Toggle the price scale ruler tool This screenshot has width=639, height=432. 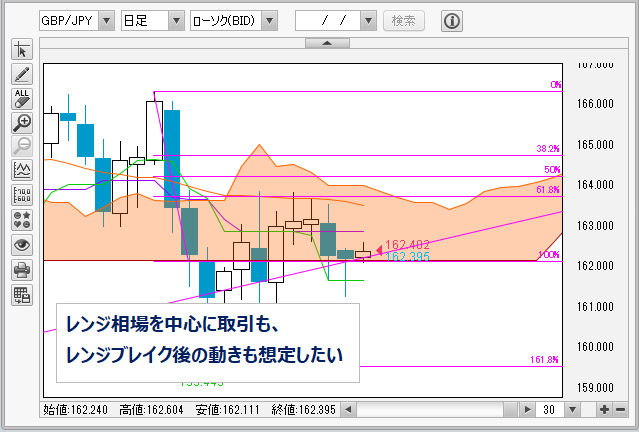(22, 195)
